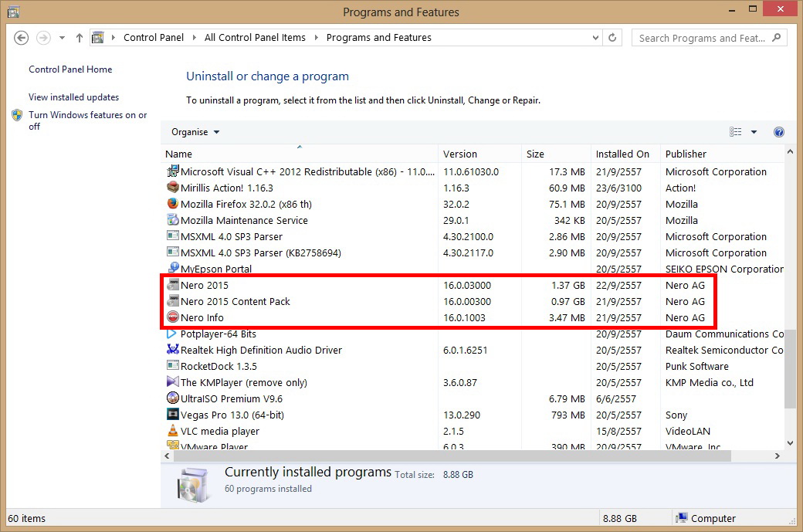Go forward with the Forward arrow
The image size is (803, 532).
click(43, 38)
